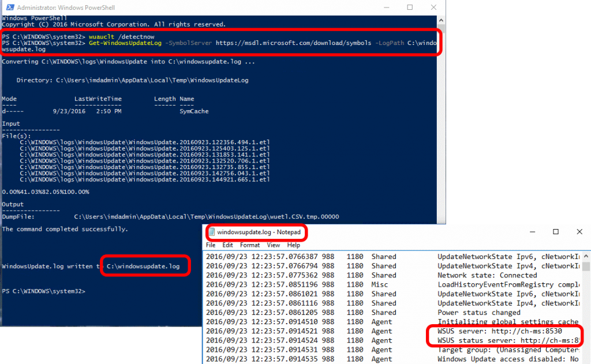Place cursor at the empty PowerShell prompt
This screenshot has width=591, height=364.
(x=92, y=291)
